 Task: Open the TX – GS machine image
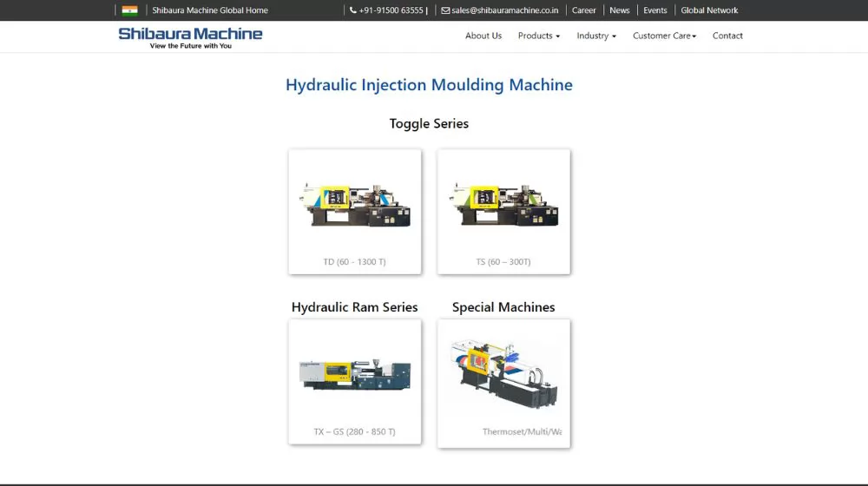[355, 375]
